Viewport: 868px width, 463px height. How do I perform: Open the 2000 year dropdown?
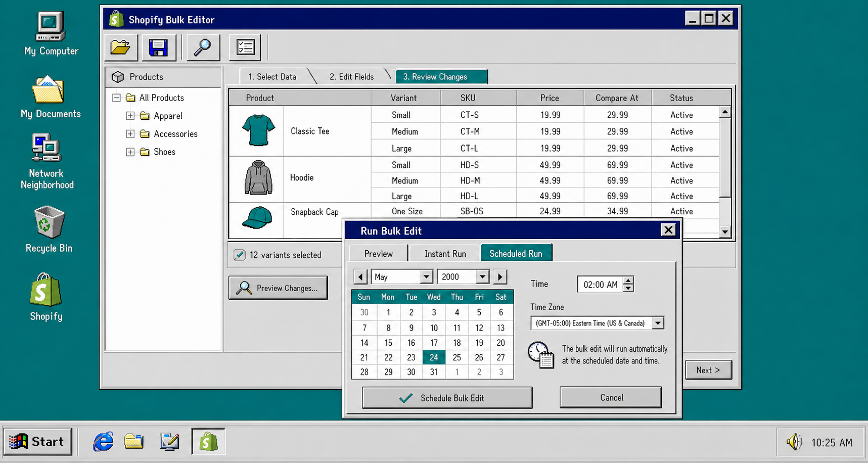482,277
